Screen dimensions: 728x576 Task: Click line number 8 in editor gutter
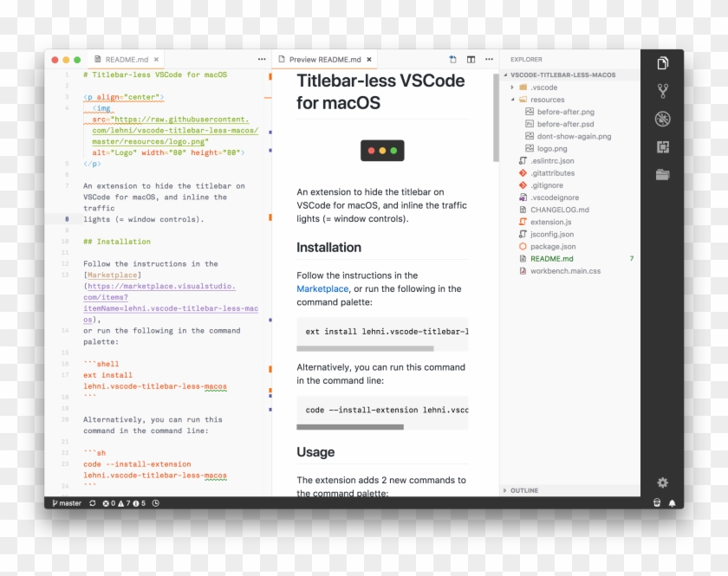point(67,219)
